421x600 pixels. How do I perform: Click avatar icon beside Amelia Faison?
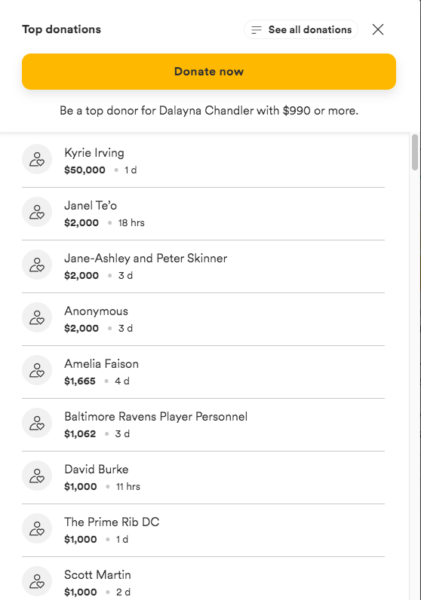tap(37, 370)
